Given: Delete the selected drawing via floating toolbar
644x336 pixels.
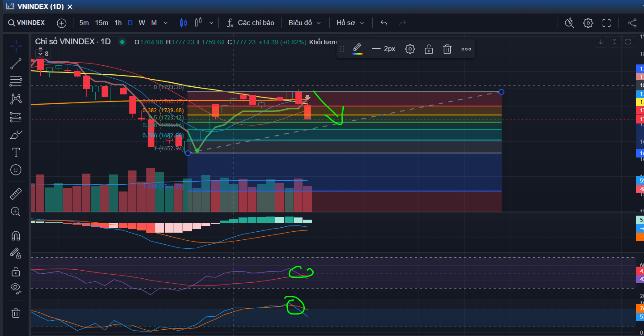Looking at the screenshot, I should tap(447, 49).
